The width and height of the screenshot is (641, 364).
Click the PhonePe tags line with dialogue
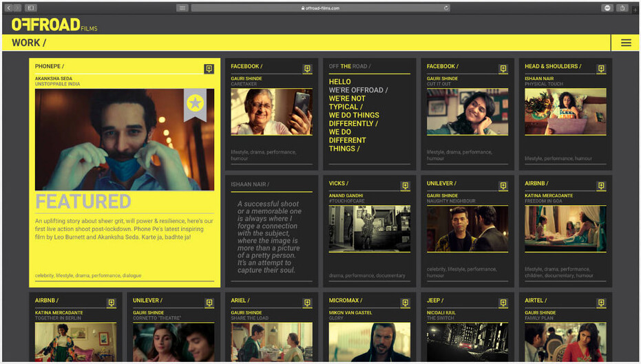(88, 275)
